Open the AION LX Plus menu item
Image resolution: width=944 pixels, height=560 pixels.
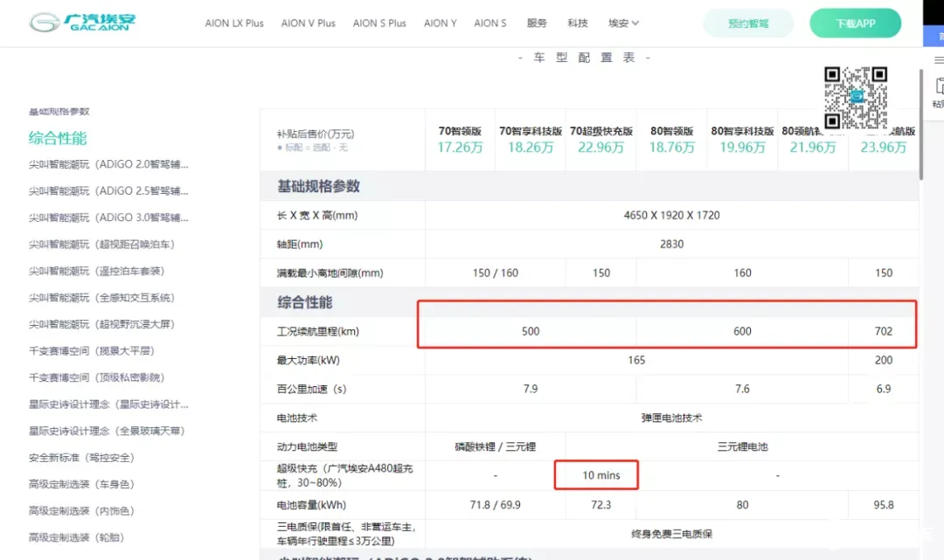click(234, 24)
